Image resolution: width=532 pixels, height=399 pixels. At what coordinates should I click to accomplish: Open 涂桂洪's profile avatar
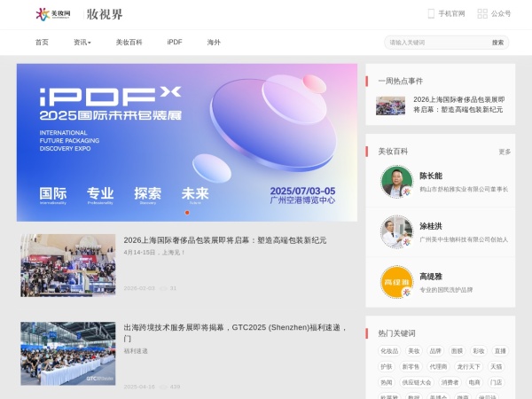click(396, 232)
